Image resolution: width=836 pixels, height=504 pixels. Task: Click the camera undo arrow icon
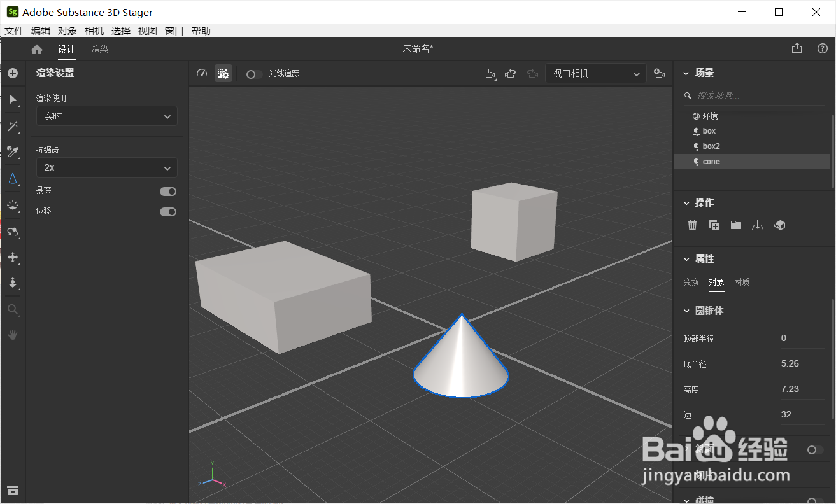pos(511,74)
